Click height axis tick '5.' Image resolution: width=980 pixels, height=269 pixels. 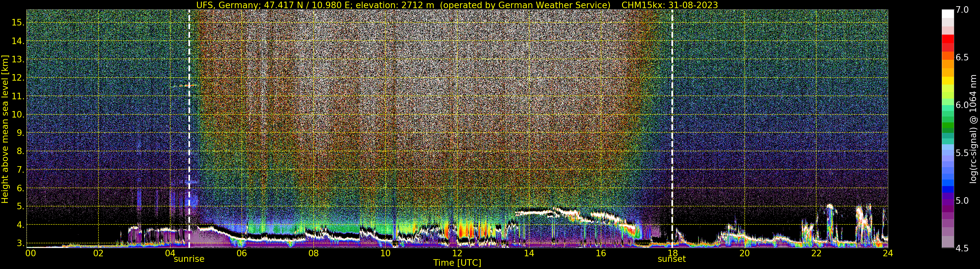(21, 206)
